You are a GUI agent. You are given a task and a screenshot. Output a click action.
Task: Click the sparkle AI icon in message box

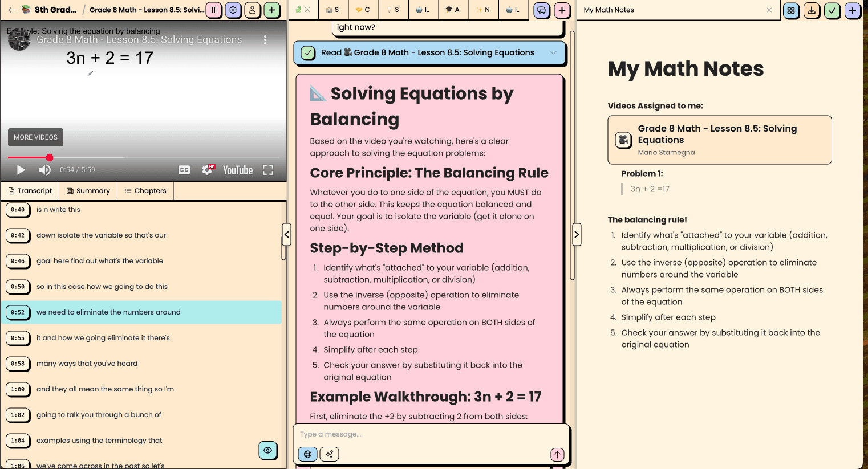tap(329, 454)
